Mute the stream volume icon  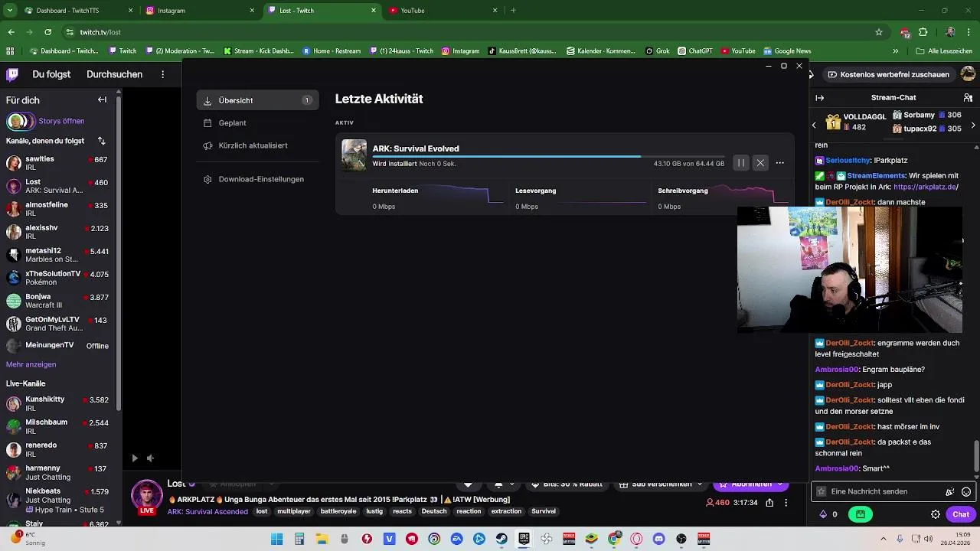[150, 458]
